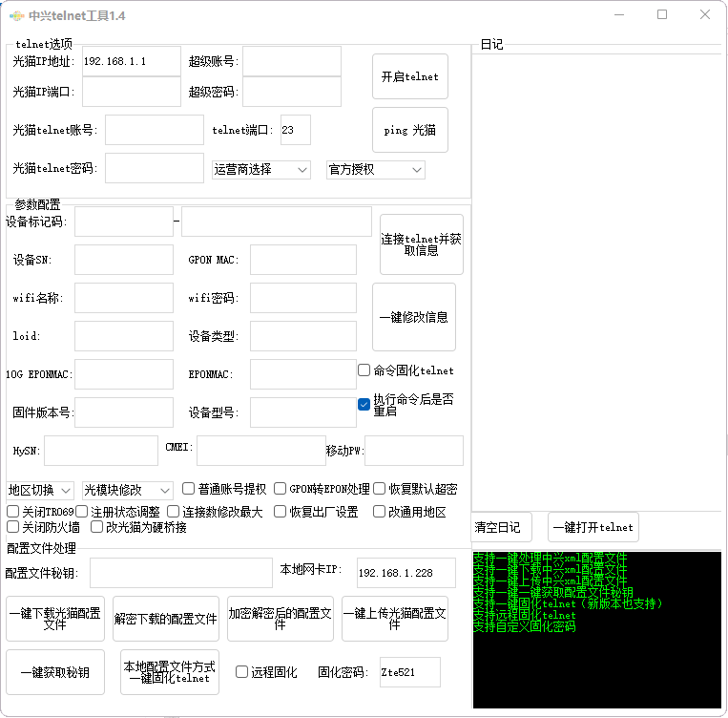Click the 光猫telnet密码 field
This screenshot has width=728, height=718.
click(x=155, y=168)
